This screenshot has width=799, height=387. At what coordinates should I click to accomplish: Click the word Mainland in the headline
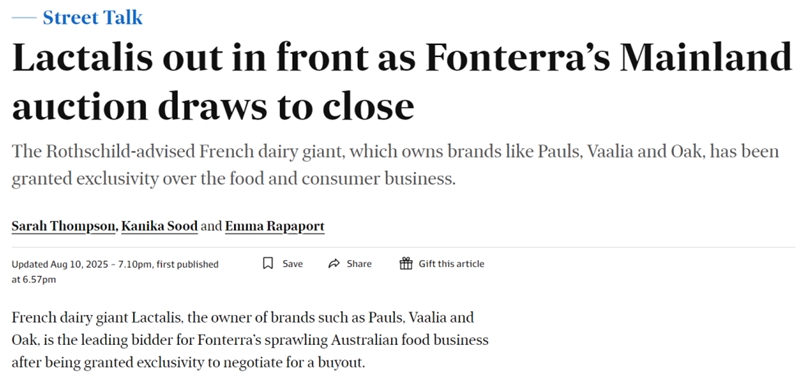[706, 56]
